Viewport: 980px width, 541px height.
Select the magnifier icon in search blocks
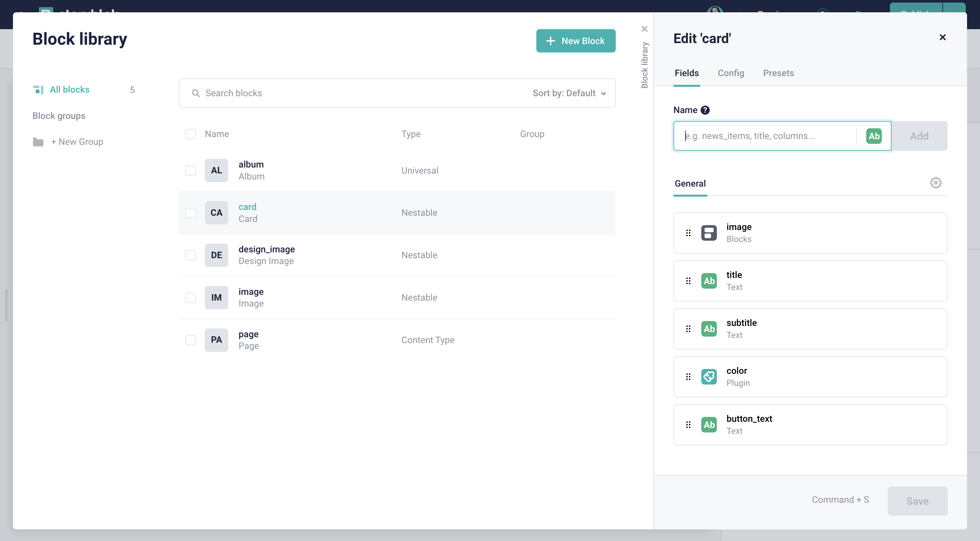point(195,93)
